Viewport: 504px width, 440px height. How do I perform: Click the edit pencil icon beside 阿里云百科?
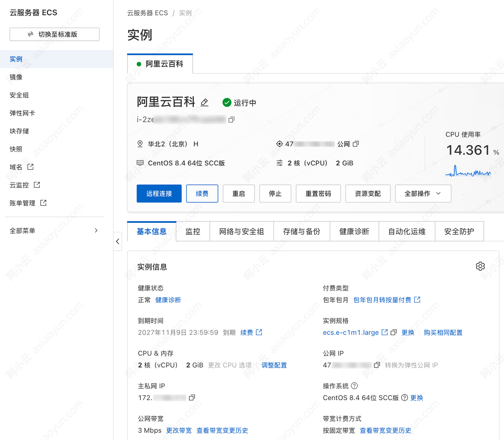point(204,103)
